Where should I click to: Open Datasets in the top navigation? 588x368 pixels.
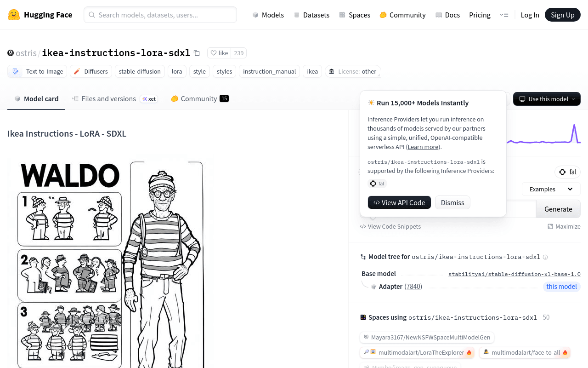click(x=311, y=15)
